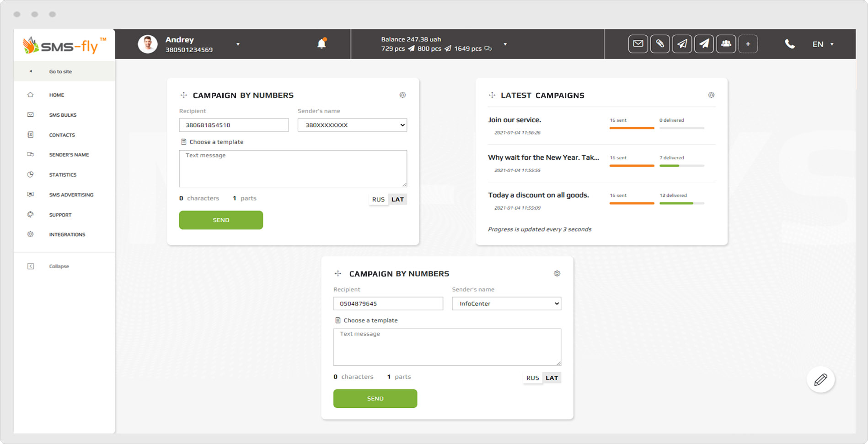Open the SMS Advertising menu item
This screenshot has height=444, width=868.
tap(71, 195)
